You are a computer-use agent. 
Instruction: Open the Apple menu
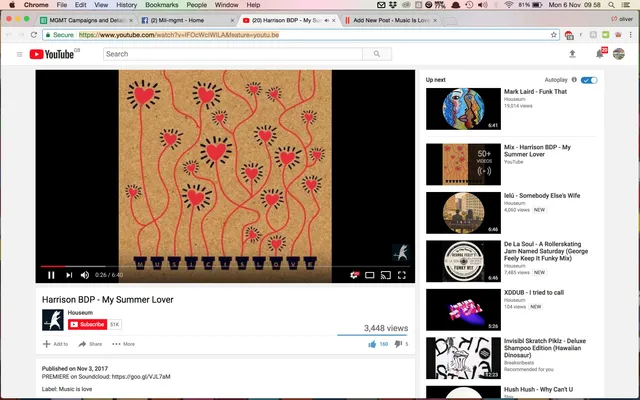point(12,5)
